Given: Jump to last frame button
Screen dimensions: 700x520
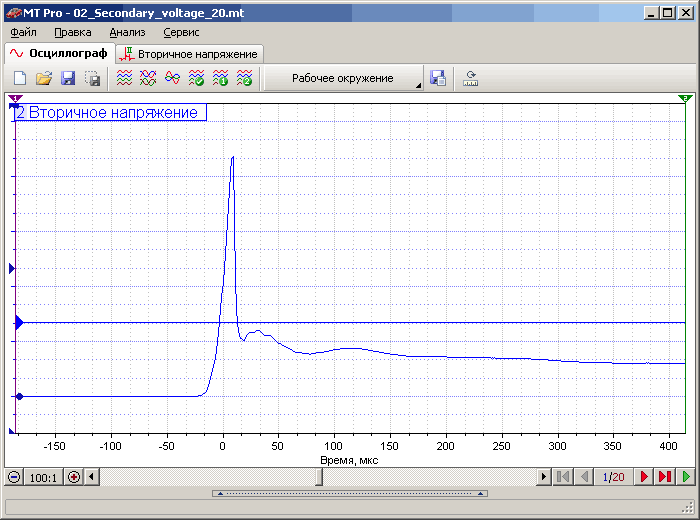Looking at the screenshot, I should click(665, 477).
